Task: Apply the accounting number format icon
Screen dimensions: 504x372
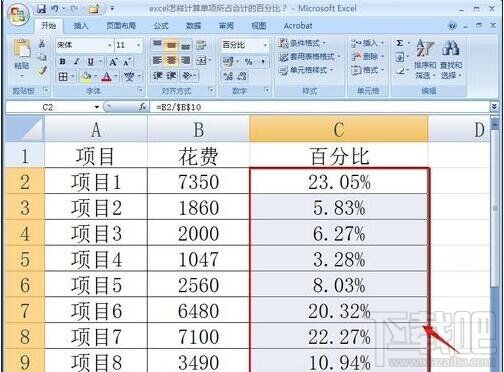Action: pyautogui.click(x=228, y=61)
